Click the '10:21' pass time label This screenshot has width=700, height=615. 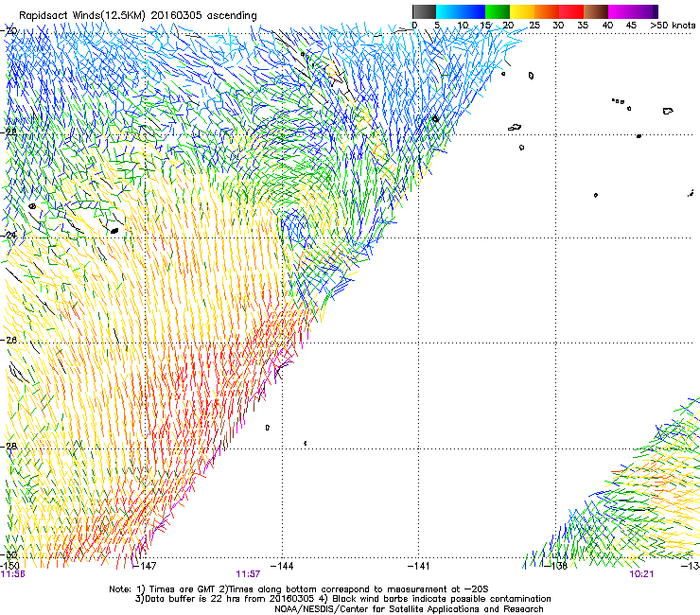[x=641, y=574]
